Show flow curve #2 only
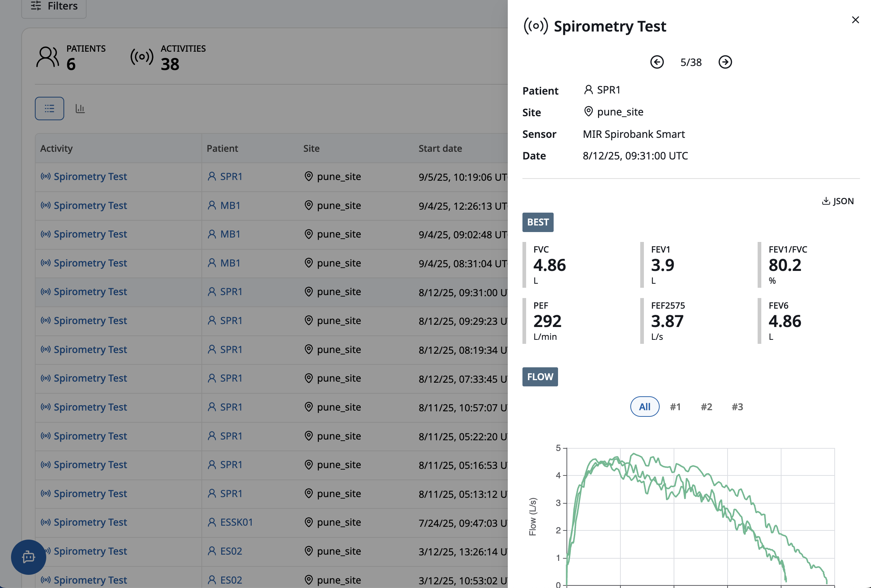The image size is (871, 588). 706,407
